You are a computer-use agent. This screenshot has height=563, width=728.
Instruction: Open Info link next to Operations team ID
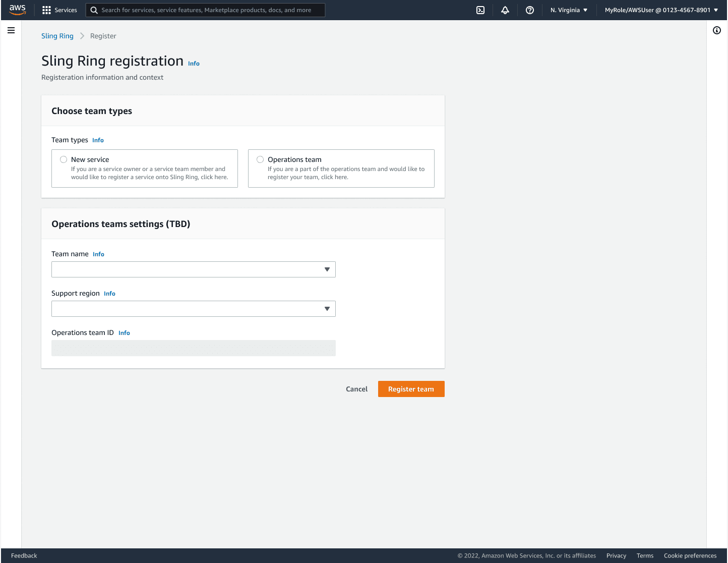coord(124,333)
